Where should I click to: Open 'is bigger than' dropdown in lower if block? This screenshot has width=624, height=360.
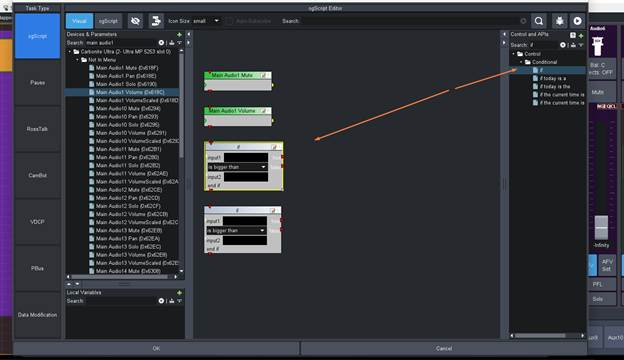pos(236,230)
